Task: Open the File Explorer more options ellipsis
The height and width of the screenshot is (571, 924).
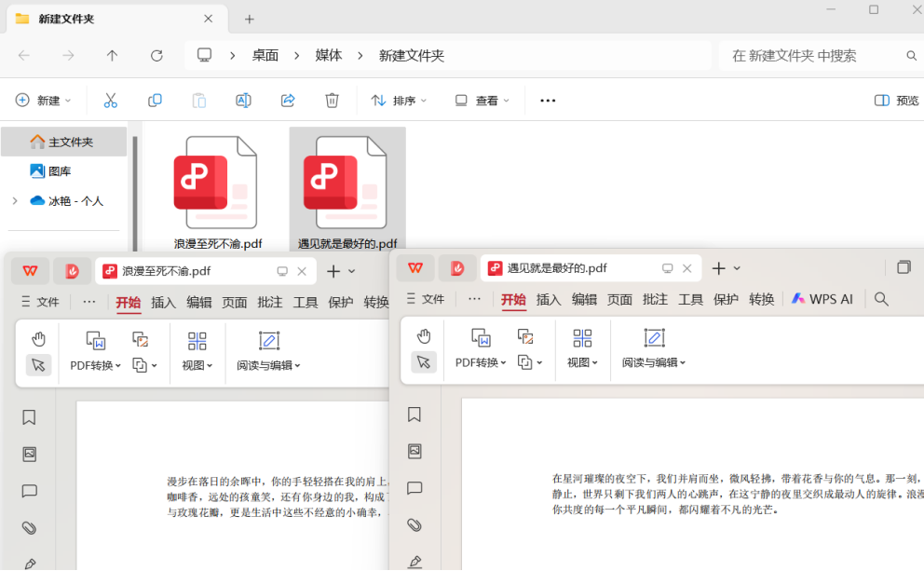Action: pyautogui.click(x=548, y=101)
